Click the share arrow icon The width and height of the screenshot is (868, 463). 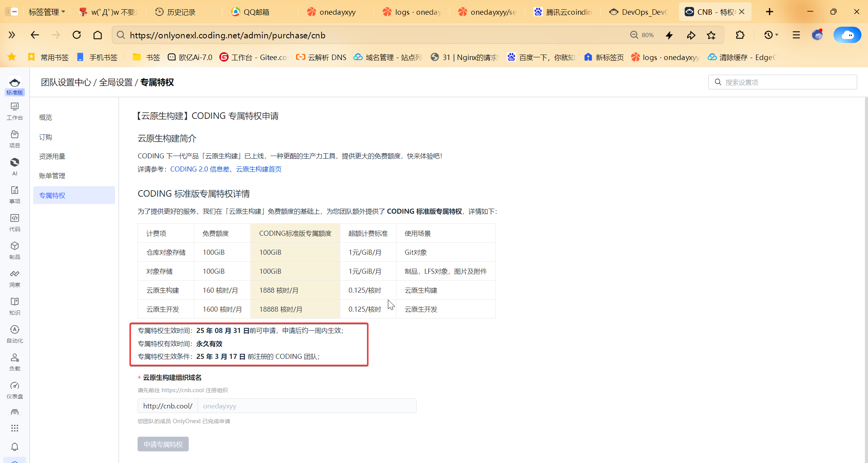pyautogui.click(x=691, y=35)
